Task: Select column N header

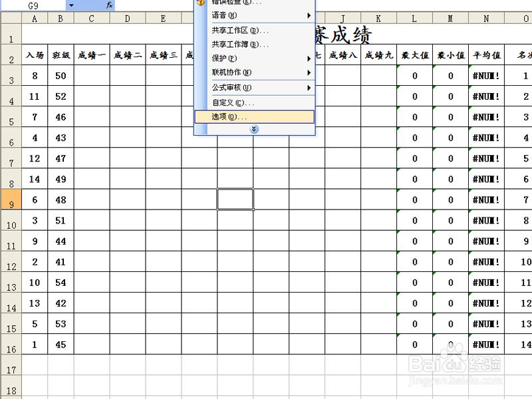Action: click(487, 19)
